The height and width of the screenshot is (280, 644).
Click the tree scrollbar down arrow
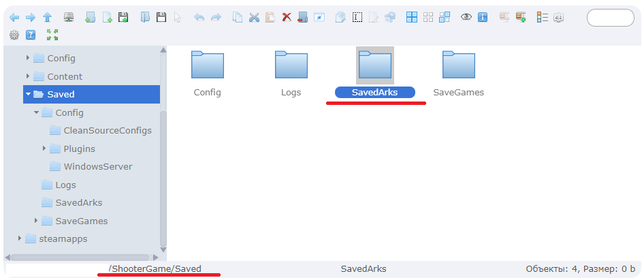(163, 249)
